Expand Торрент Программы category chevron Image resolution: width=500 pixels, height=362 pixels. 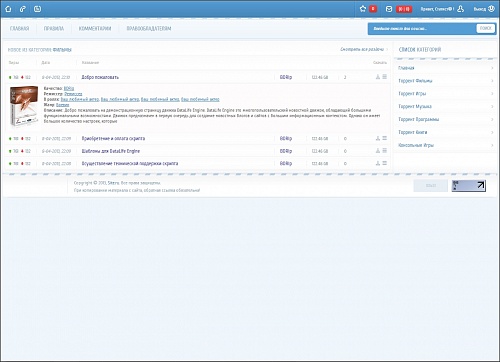pyautogui.click(x=492, y=119)
